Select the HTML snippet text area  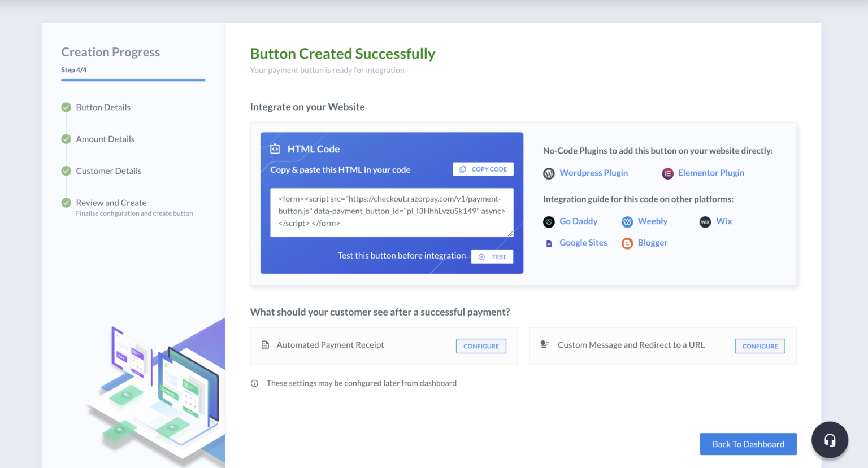[x=392, y=212]
